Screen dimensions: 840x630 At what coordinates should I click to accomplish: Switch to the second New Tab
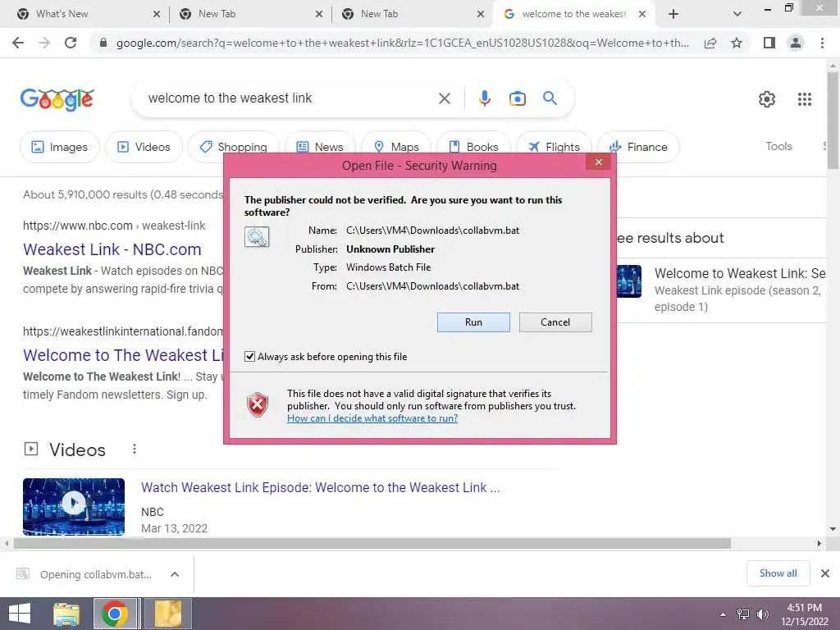click(x=413, y=14)
